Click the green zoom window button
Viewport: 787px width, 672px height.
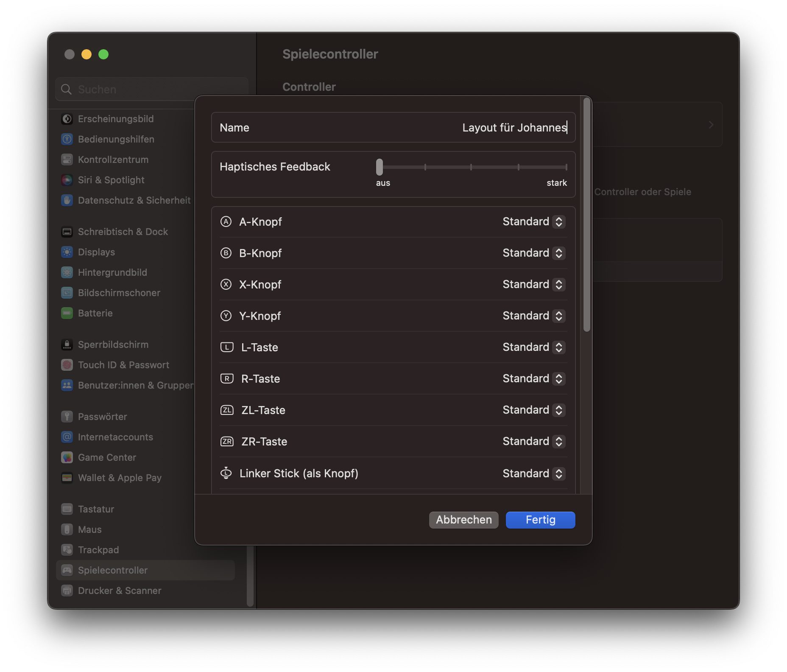(103, 54)
